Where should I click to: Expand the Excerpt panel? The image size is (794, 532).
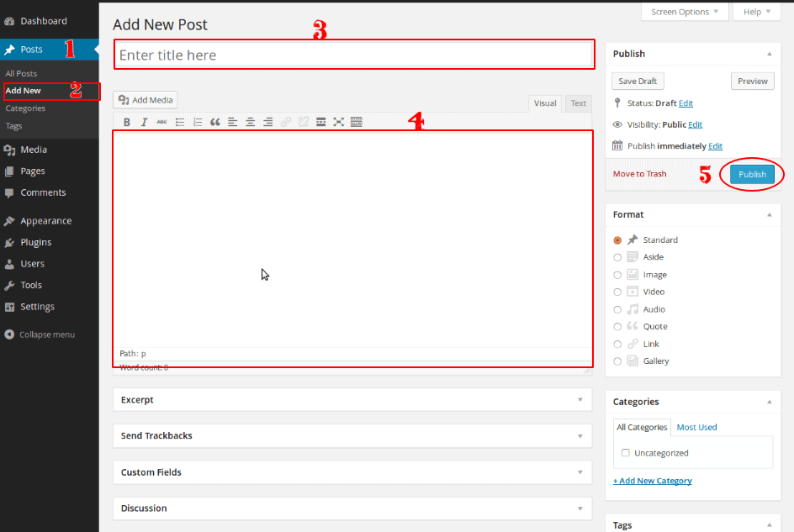coord(580,400)
